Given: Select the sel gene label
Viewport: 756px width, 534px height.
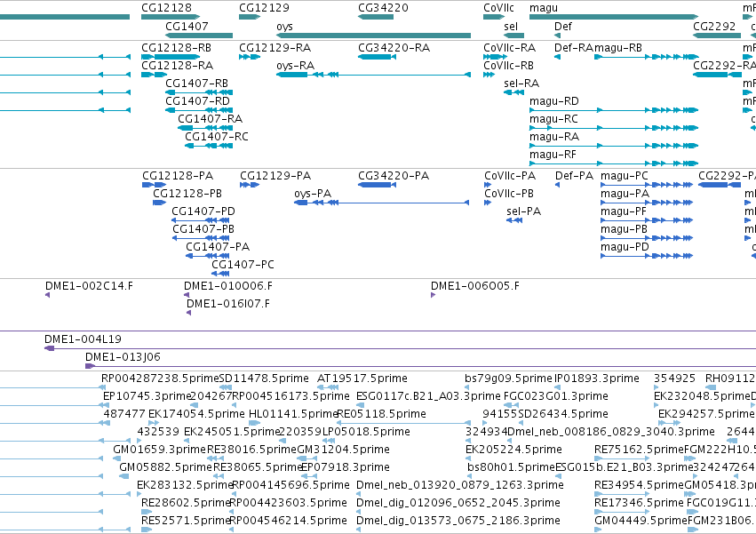Looking at the screenshot, I should tap(511, 26).
